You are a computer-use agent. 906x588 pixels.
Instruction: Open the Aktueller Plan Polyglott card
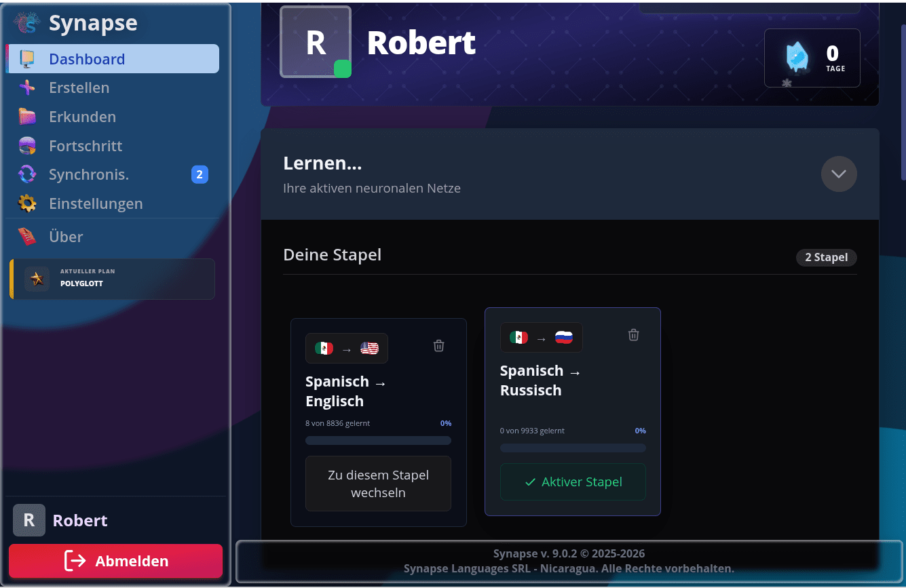113,279
